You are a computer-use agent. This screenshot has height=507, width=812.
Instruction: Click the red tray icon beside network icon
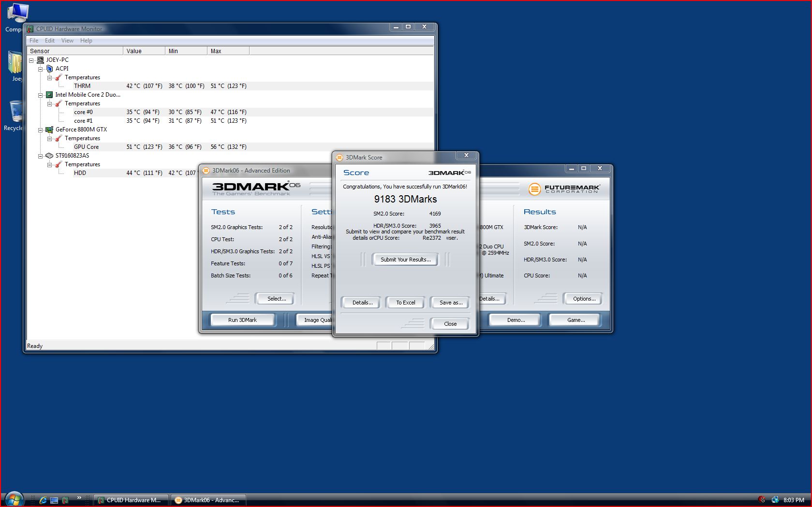coord(762,500)
